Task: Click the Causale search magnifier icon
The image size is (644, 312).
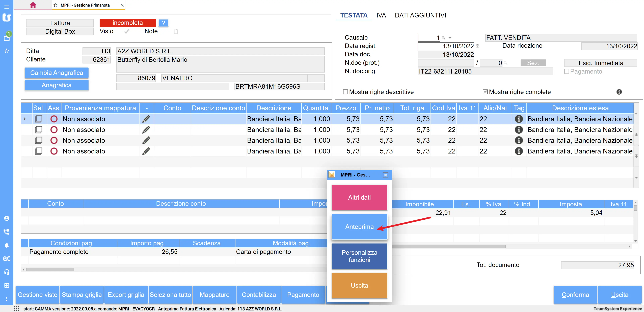Action: pyautogui.click(x=443, y=38)
